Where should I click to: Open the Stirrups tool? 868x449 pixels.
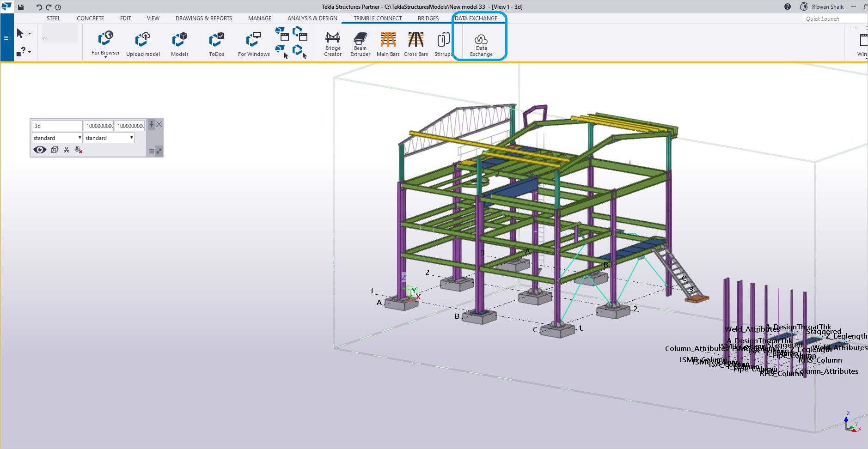click(x=442, y=42)
